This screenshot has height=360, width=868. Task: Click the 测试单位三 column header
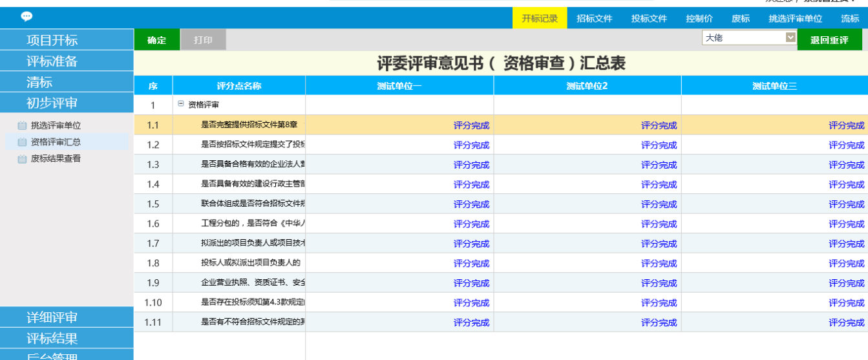[774, 86]
